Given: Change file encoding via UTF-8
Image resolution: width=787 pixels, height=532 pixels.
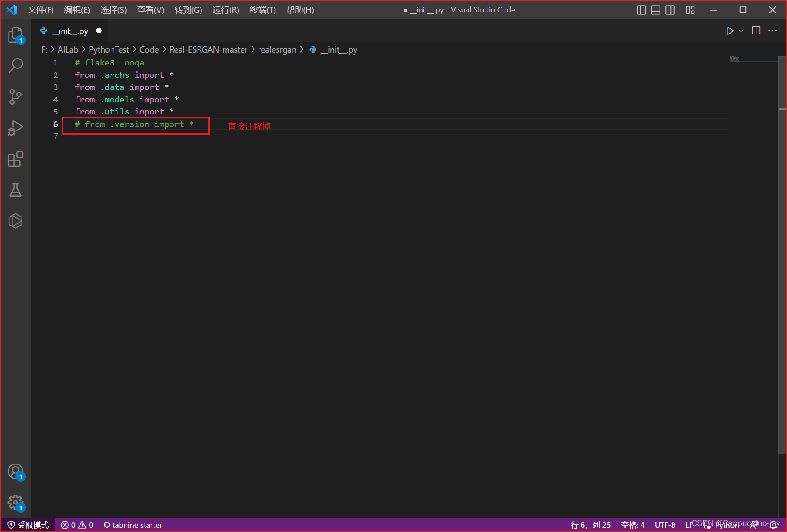Looking at the screenshot, I should (665, 525).
